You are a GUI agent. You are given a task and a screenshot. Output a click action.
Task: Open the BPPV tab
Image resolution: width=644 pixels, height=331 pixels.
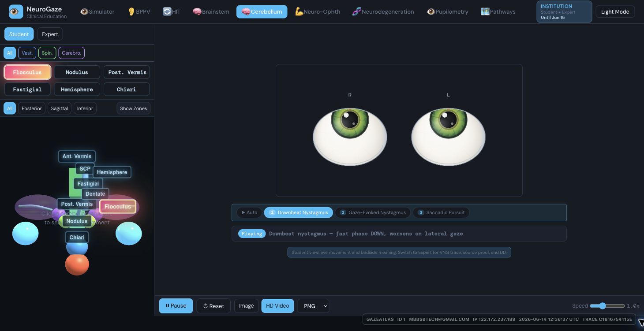coord(139,11)
